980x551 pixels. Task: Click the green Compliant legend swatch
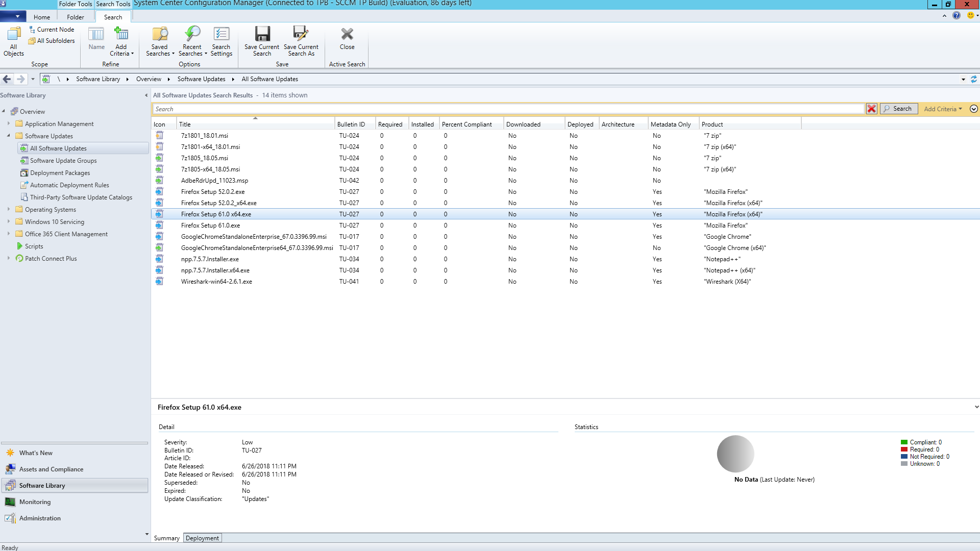[x=904, y=442]
